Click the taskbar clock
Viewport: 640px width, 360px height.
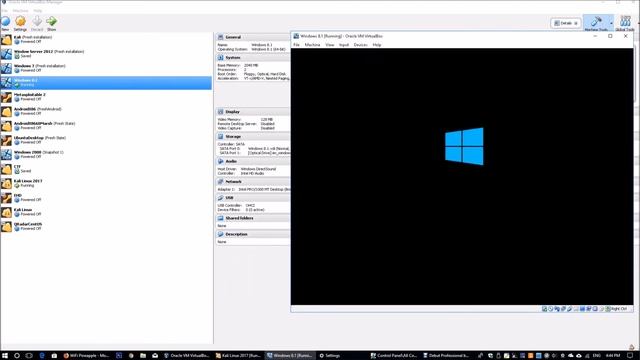pyautogui.click(x=613, y=356)
